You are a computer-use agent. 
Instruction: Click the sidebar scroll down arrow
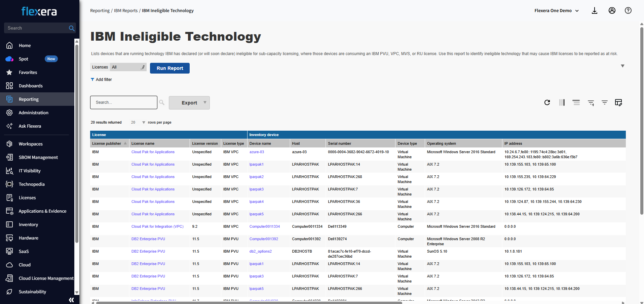[x=77, y=293]
